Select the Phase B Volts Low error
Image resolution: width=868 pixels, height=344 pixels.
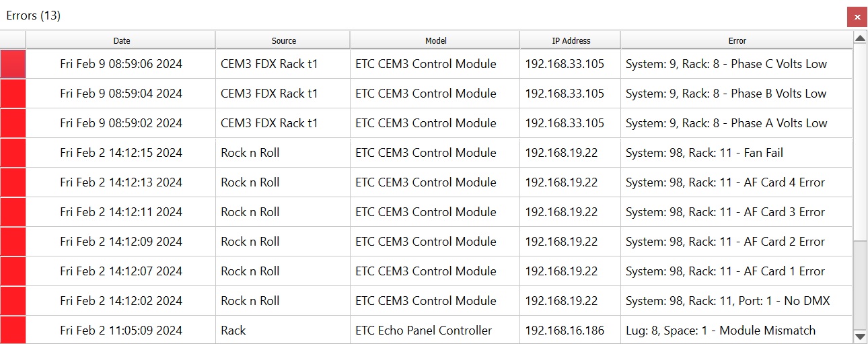pos(726,94)
